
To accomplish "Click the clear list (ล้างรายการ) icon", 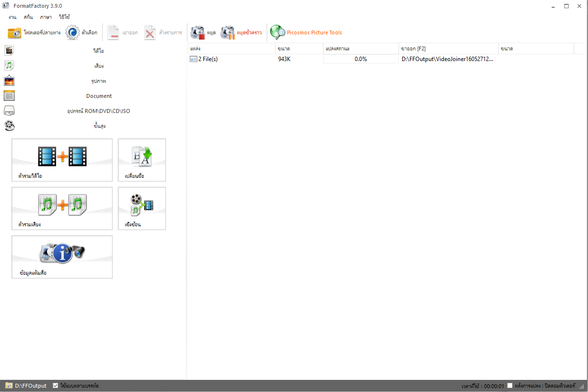I will (150, 32).
